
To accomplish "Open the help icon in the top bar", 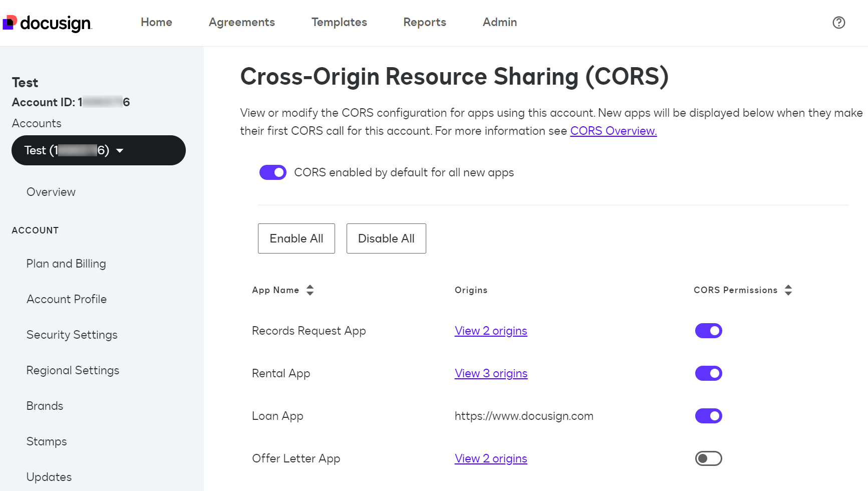I will (838, 23).
